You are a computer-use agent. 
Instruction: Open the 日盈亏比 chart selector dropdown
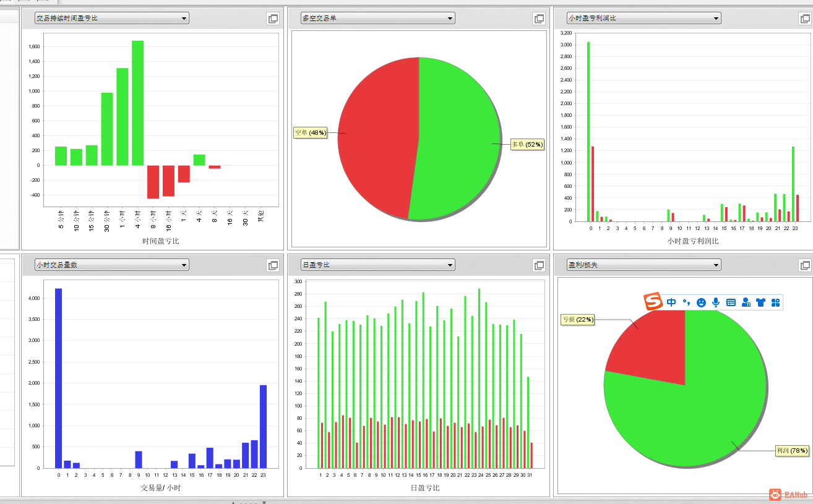point(377,265)
